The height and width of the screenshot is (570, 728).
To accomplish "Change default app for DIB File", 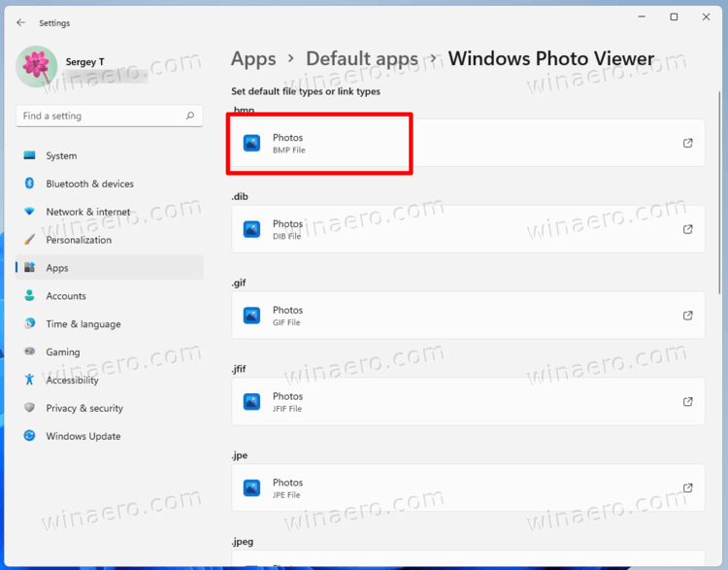I will (468, 229).
